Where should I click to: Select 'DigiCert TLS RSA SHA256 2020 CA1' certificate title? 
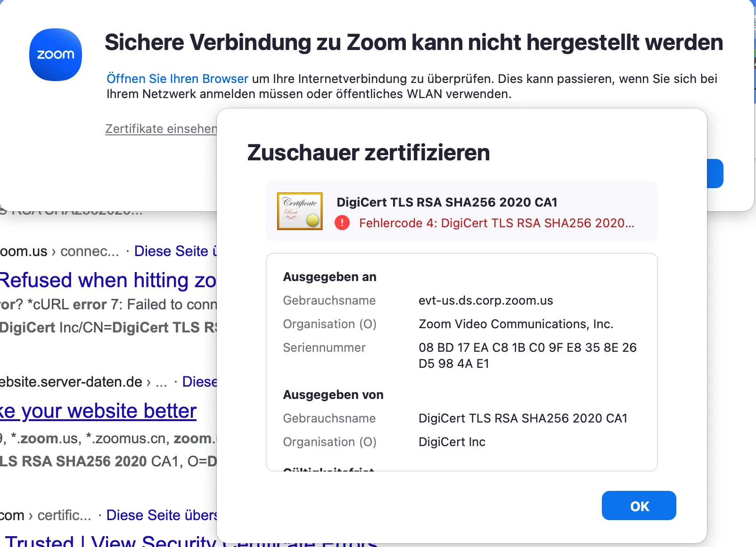(447, 202)
